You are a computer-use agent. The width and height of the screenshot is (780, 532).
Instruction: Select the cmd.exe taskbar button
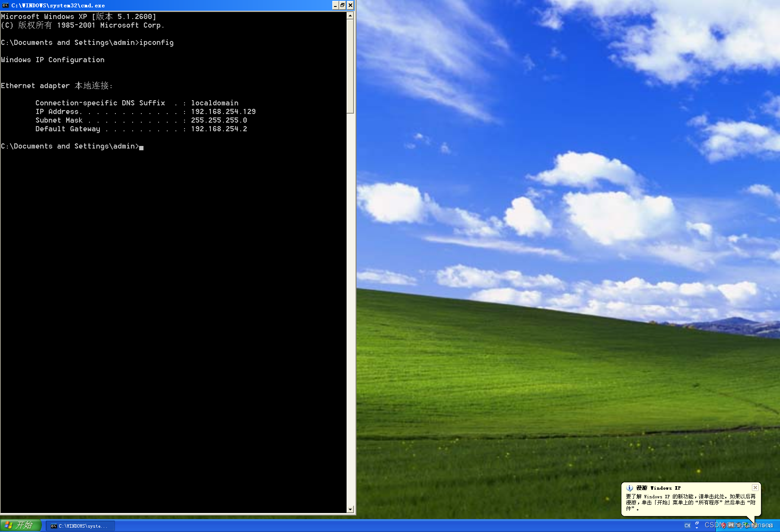click(80, 526)
